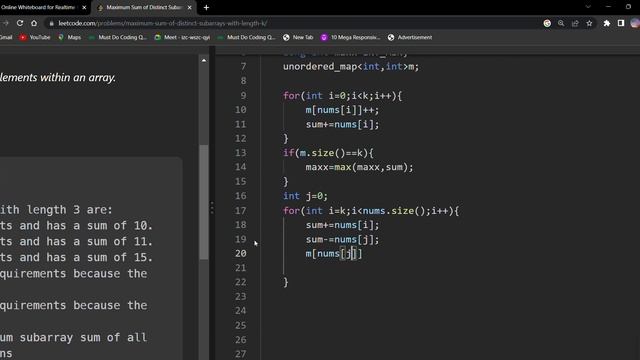
Task: Close the Maximum Sum of Distinct tab
Action: [x=189, y=7]
